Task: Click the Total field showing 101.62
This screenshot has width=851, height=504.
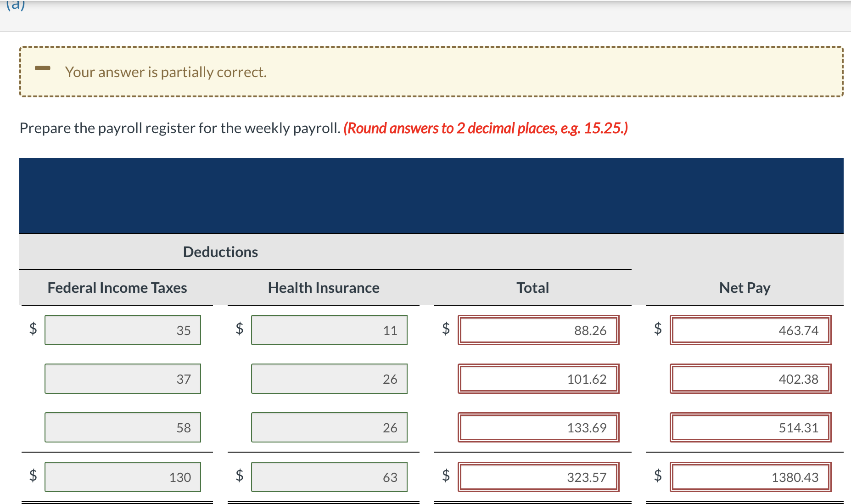Action: [538, 379]
